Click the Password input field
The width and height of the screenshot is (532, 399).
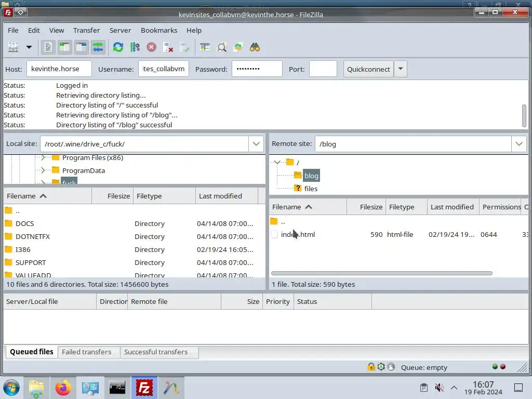coord(257,69)
